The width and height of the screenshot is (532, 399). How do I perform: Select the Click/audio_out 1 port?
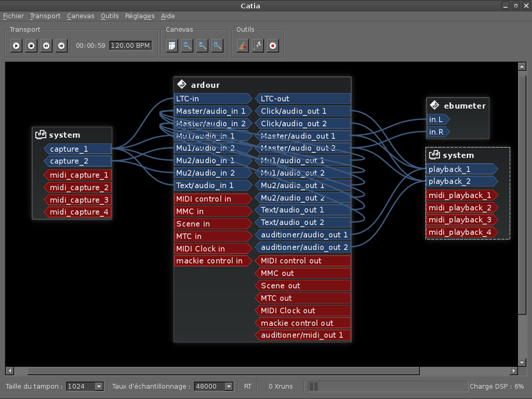tap(303, 111)
